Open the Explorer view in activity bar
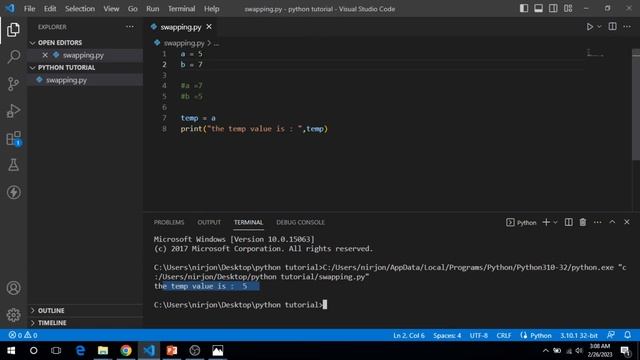Image resolution: width=640 pixels, height=360 pixels. coord(13,29)
